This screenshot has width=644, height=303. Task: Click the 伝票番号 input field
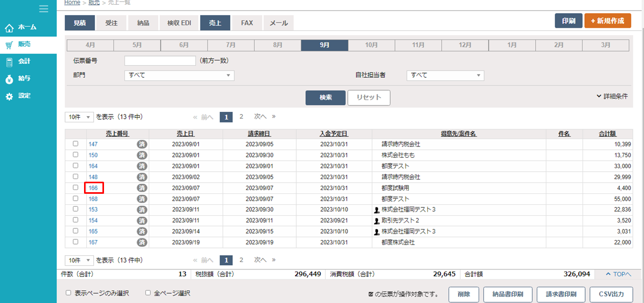click(x=160, y=61)
